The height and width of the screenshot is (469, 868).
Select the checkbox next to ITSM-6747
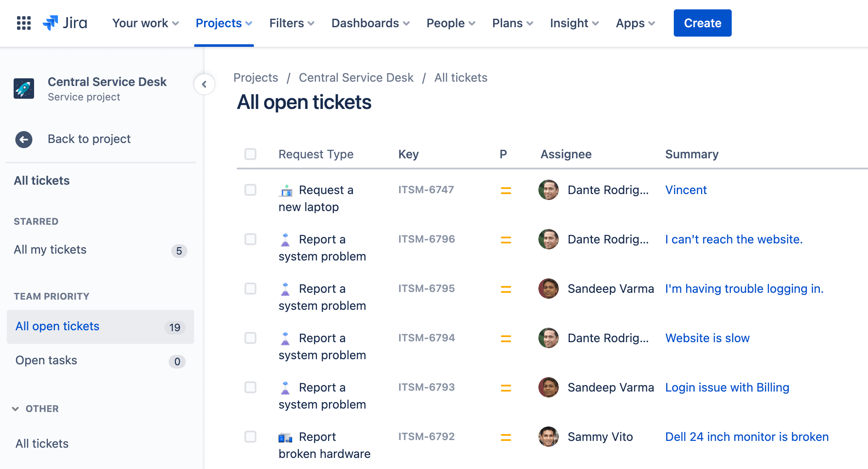(251, 189)
